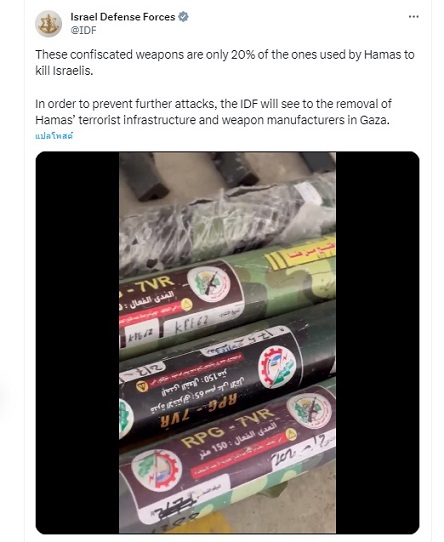Click the paragraph about removing Hamas' infrastructure

coord(213,112)
